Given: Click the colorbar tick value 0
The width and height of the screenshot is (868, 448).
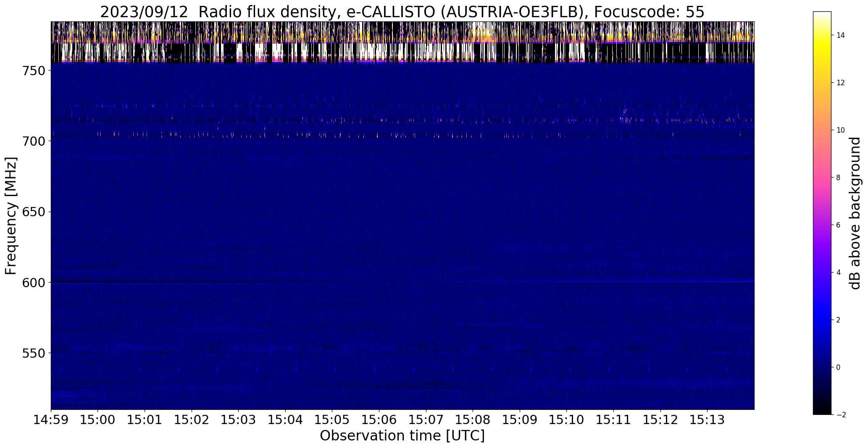Looking at the screenshot, I should click(839, 367).
